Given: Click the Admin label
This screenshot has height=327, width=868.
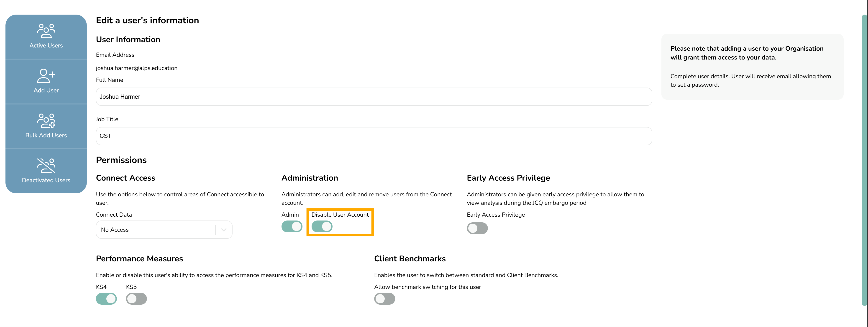Looking at the screenshot, I should tap(290, 215).
